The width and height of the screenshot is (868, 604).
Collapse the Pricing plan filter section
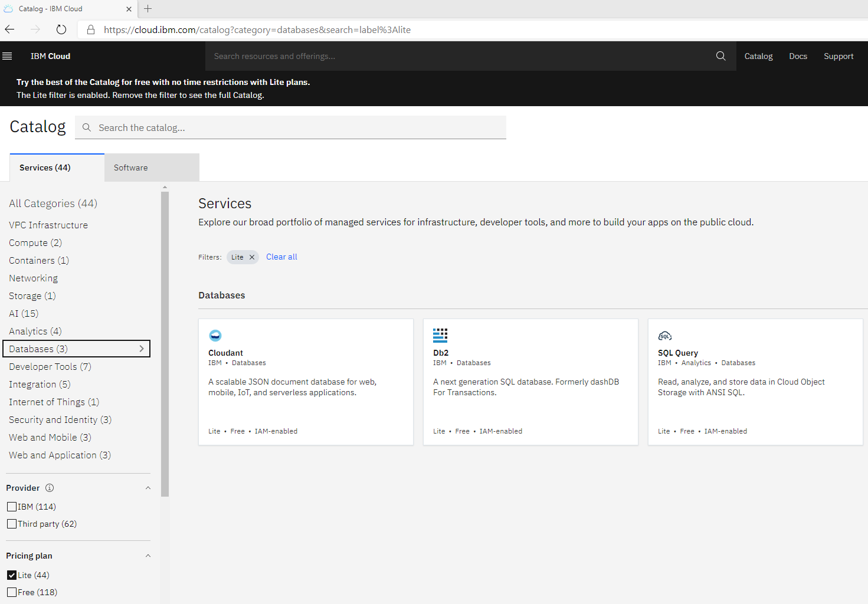[x=148, y=556]
